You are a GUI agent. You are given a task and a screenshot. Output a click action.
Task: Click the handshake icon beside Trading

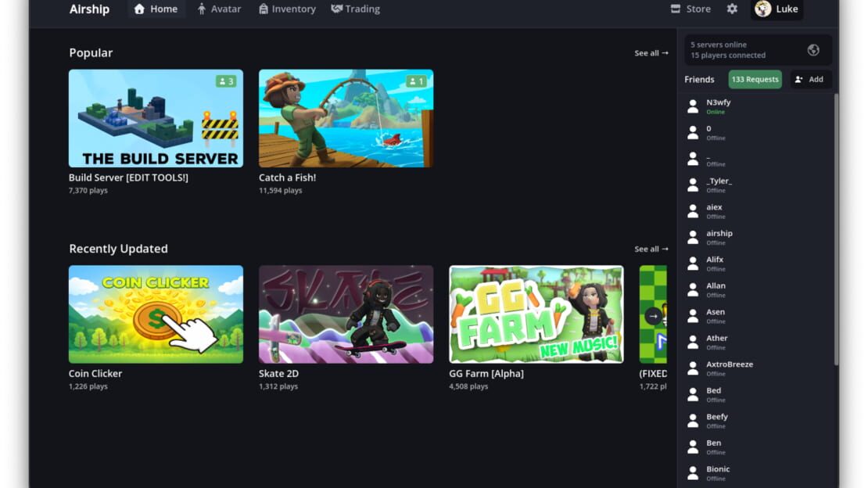coord(336,9)
